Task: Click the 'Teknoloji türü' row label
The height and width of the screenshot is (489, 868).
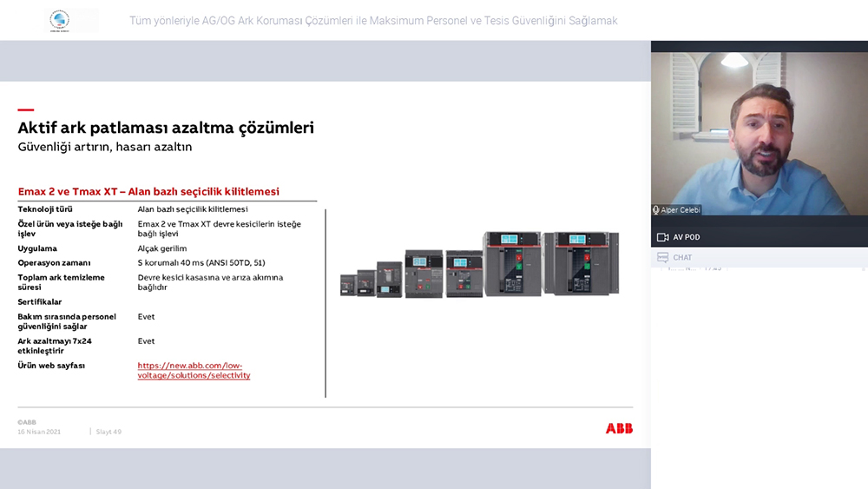Action: [45, 209]
